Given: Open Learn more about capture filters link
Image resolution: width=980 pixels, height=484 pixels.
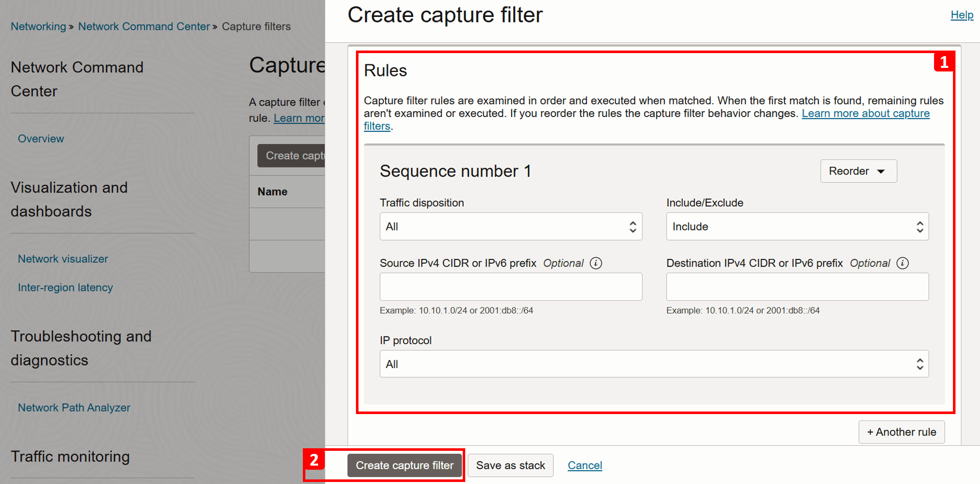Looking at the screenshot, I should coord(866,113).
